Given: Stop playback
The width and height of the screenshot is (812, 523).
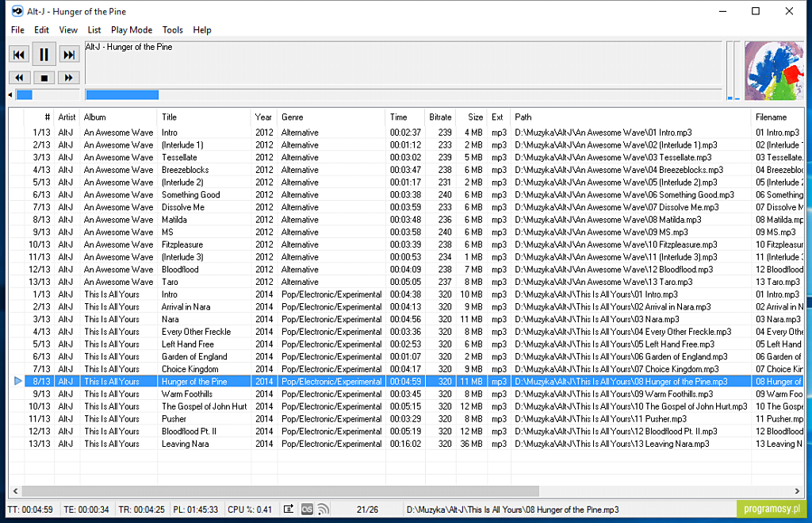Looking at the screenshot, I should click(x=44, y=78).
